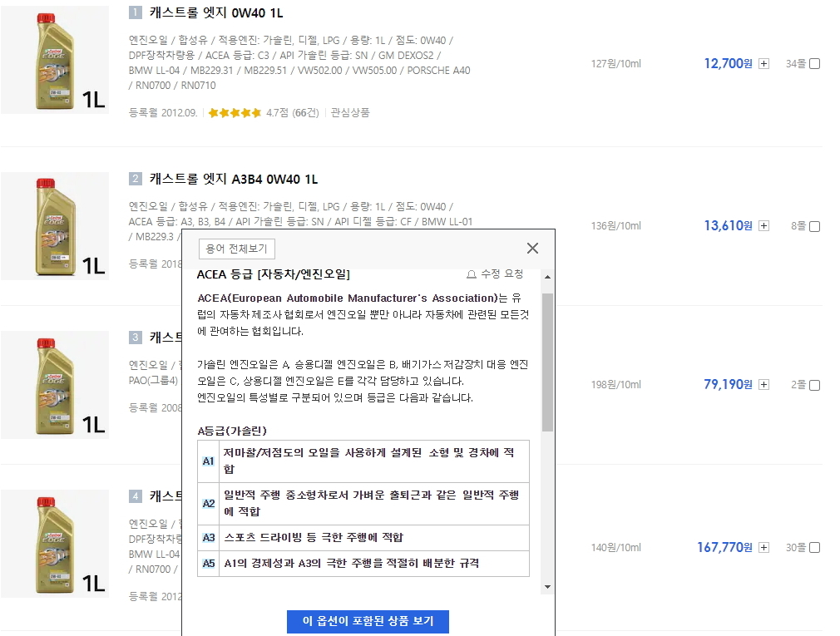The width and height of the screenshot is (840, 636).
Task: Expand price options for 167,770원 item
Action: (764, 547)
